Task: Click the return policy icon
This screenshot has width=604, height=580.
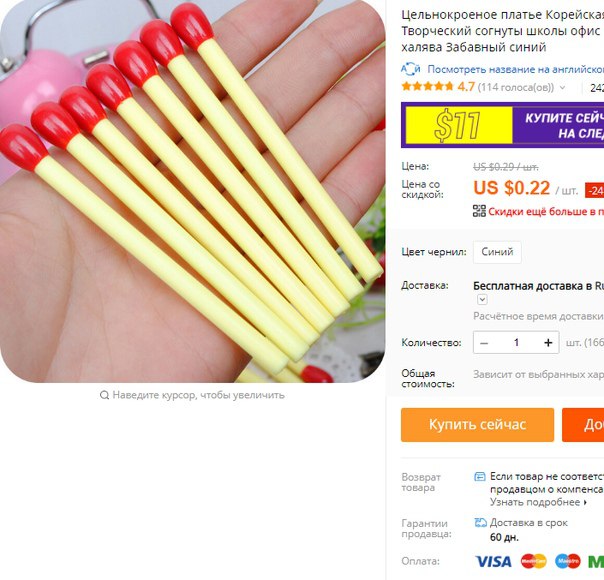Action: [x=480, y=477]
